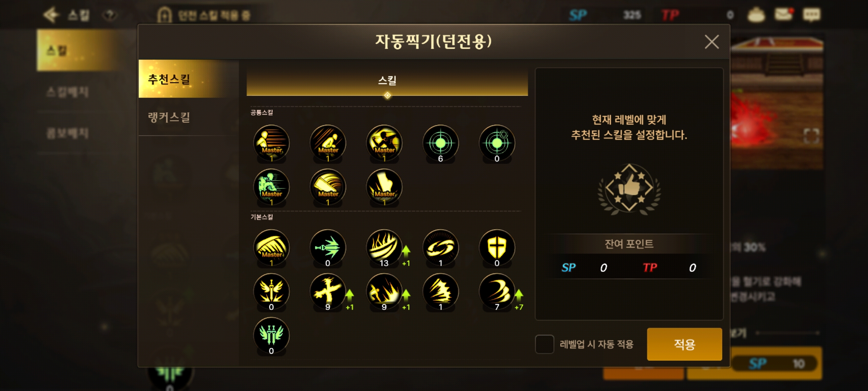Select the cross shield skill icon
The image size is (868, 391).
pos(497,248)
